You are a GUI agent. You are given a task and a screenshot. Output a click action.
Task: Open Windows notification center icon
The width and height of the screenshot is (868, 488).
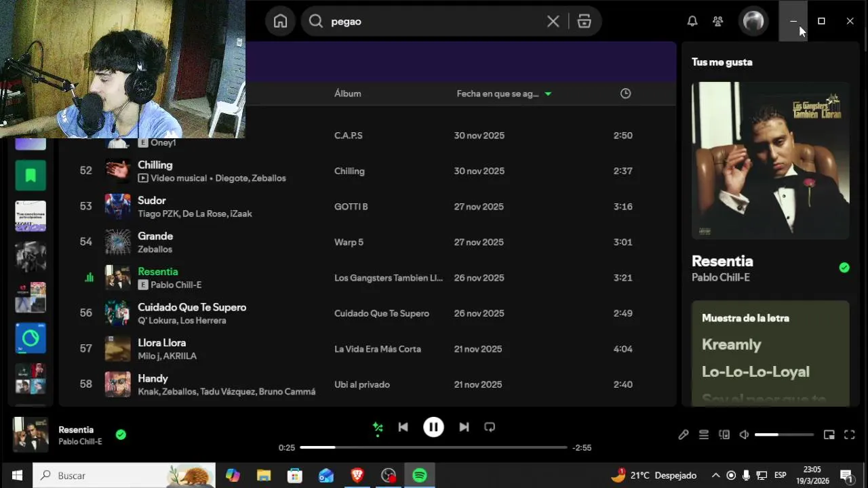click(846, 476)
